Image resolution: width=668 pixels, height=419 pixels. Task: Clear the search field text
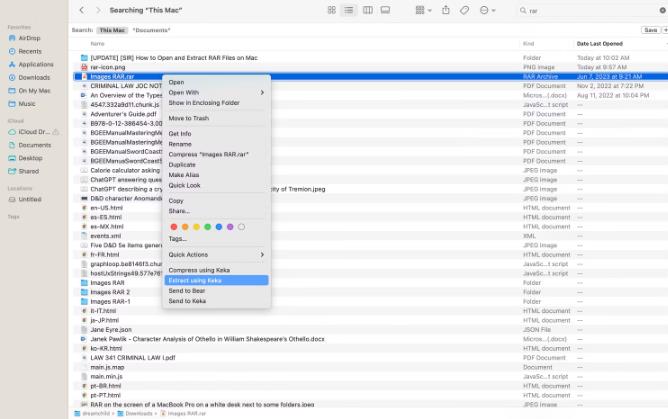click(662, 11)
